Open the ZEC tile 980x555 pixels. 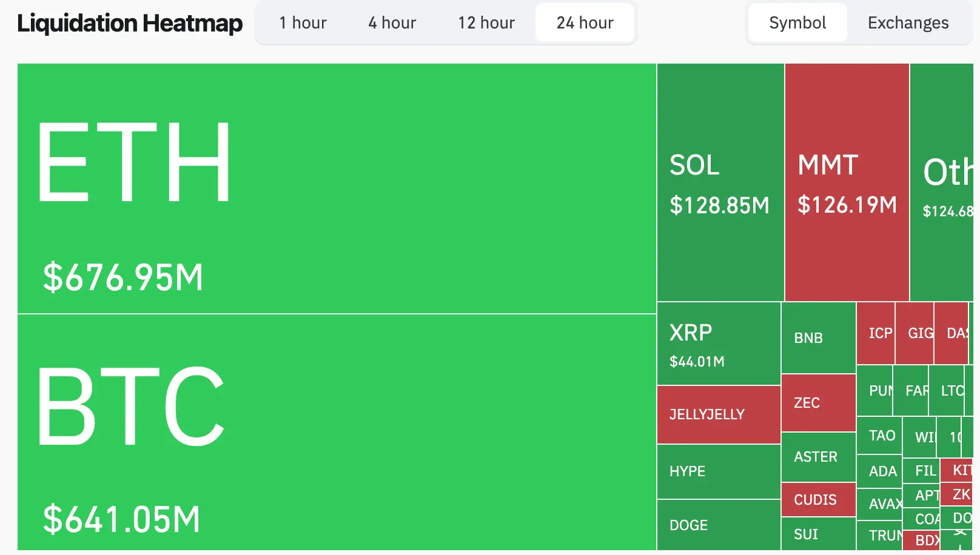tap(817, 402)
